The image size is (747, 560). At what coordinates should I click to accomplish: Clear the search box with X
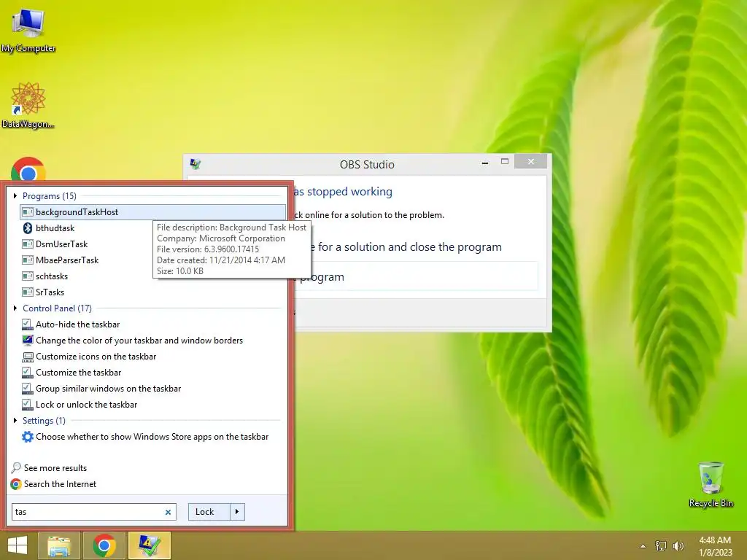(x=168, y=513)
